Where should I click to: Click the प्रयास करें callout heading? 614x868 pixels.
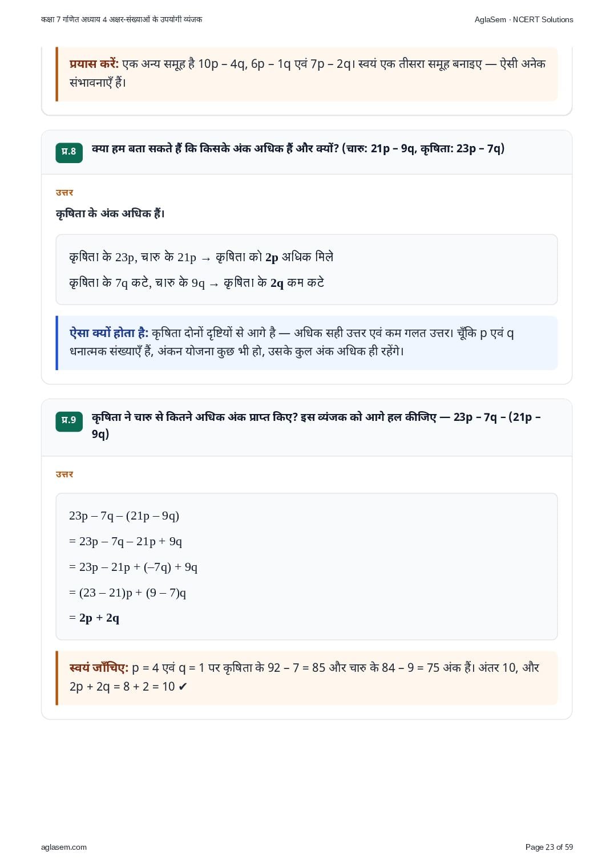tap(94, 64)
